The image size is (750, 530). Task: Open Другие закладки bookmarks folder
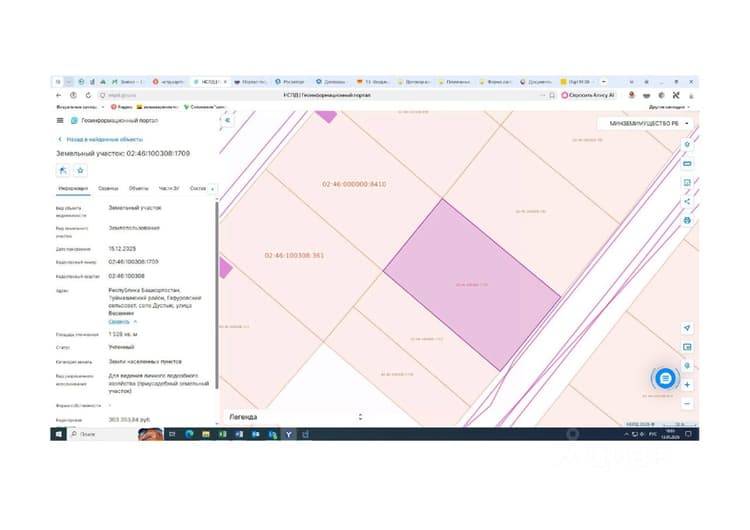coord(669,107)
